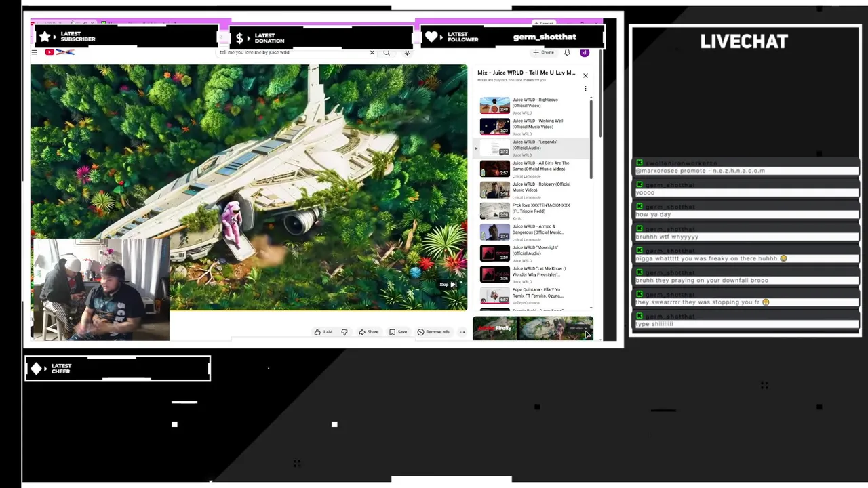
Task: Click the Remove ads button
Action: tap(433, 332)
